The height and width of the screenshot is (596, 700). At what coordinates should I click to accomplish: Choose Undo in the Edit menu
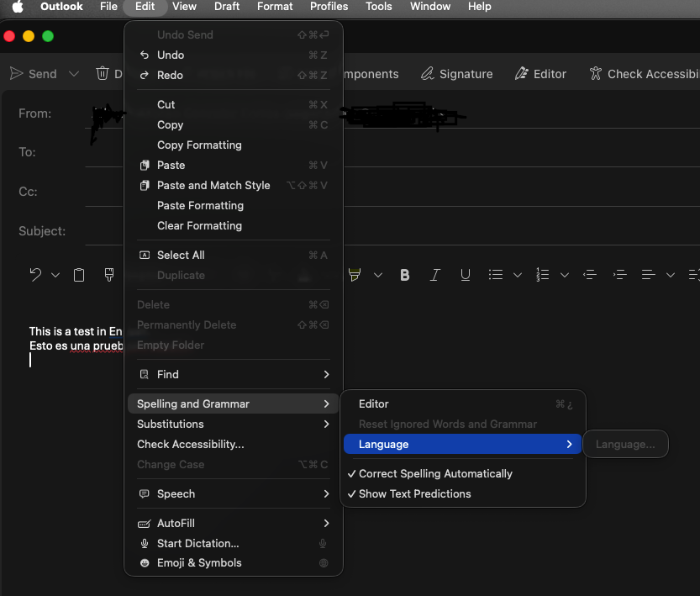(233, 55)
